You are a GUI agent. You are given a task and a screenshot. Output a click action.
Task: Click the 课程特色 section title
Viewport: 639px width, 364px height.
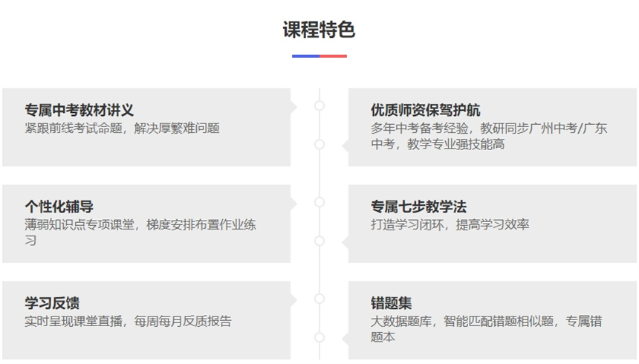[319, 30]
